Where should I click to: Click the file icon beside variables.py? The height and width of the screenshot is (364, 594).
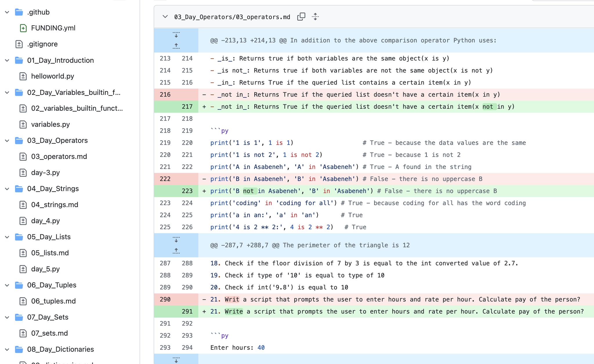(x=23, y=124)
